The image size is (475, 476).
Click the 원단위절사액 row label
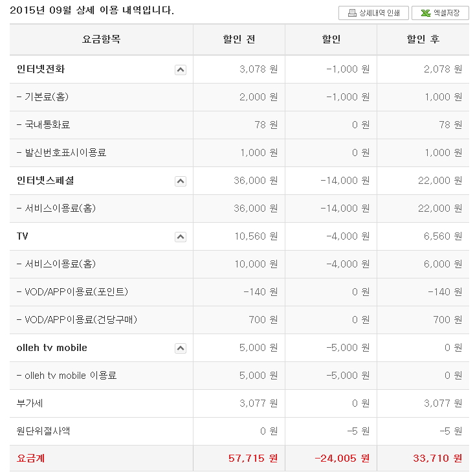pos(43,431)
